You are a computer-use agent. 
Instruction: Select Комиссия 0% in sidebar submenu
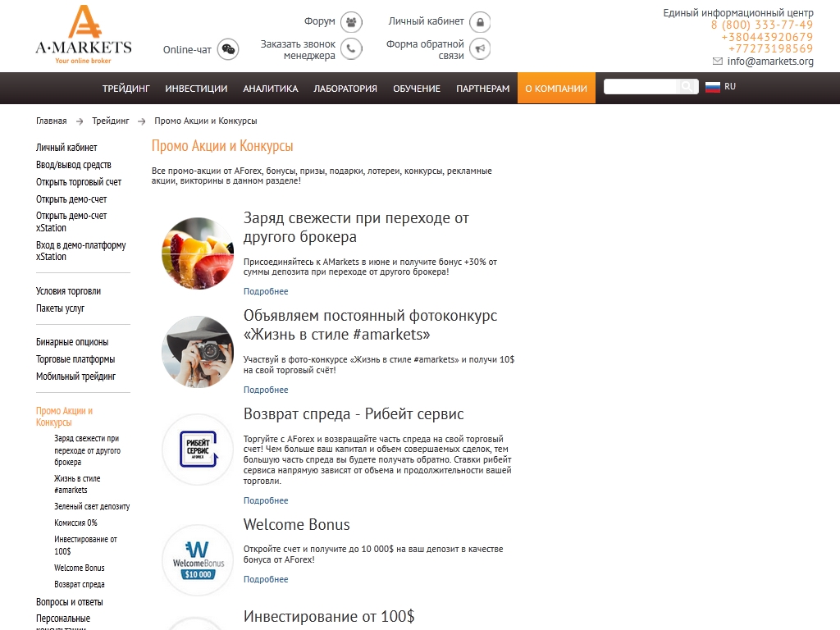(x=75, y=523)
